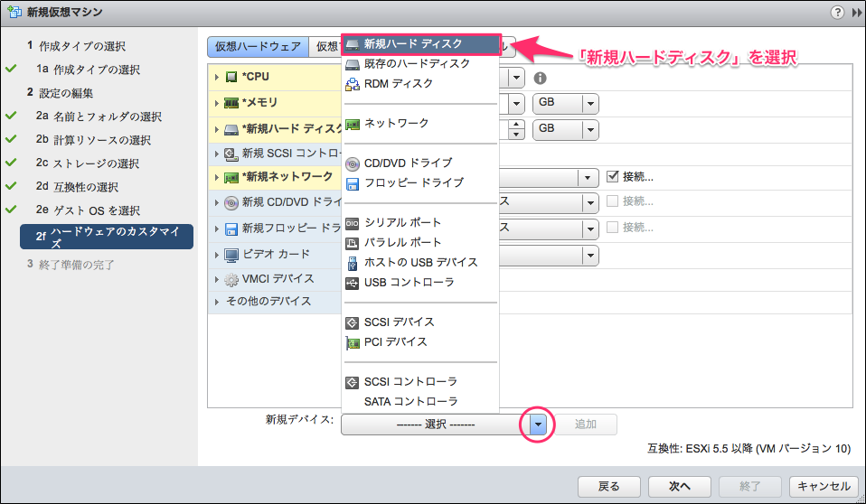Expand the ビデオ カード row

[x=217, y=255]
